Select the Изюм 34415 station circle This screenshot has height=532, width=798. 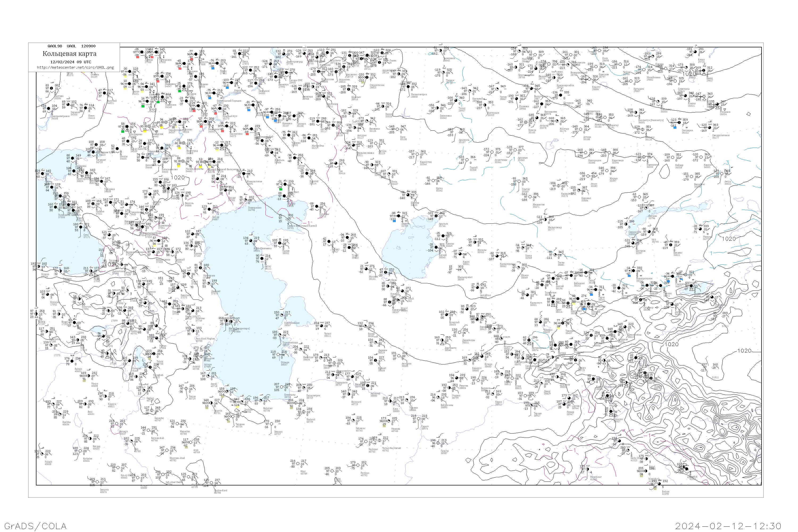click(85, 108)
